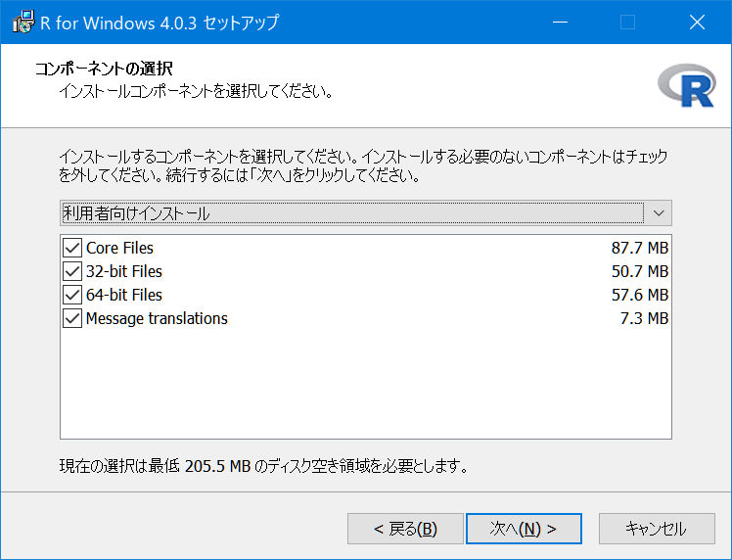Toggle the 32-bit Files checkbox
This screenshot has width=732, height=560.
(x=72, y=271)
